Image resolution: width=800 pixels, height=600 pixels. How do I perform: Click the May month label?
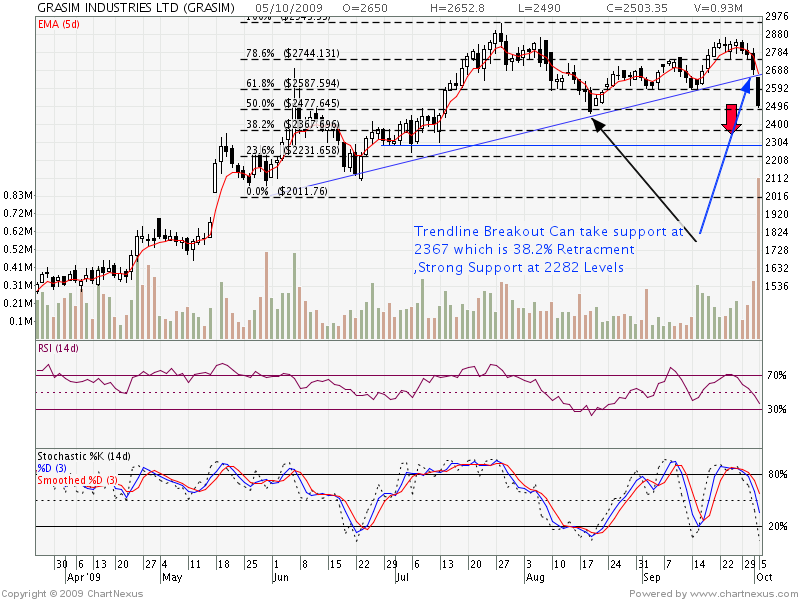[x=172, y=578]
